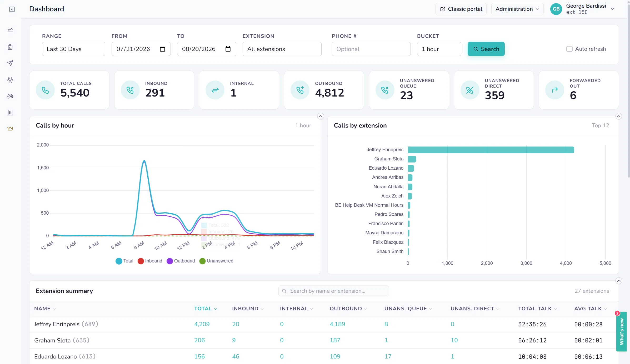
Task: Enable the Auto refresh checkbox
Action: (x=569, y=49)
